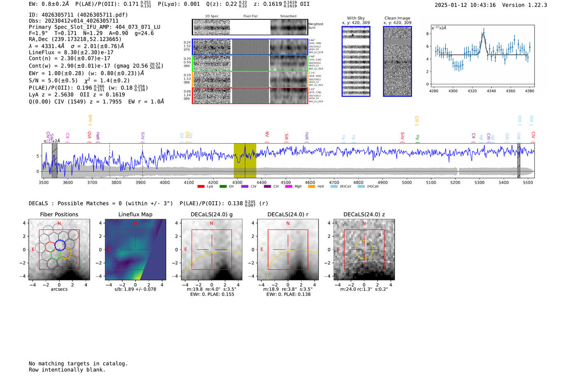Click the λ = 4331.4Å line
This screenshot has height=392, width=576.
76,46
